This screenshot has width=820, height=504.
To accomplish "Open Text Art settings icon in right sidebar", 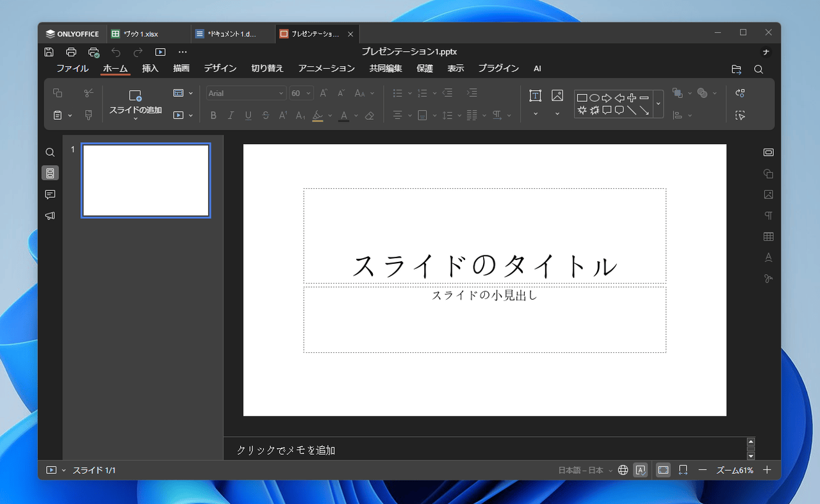I will pos(769,257).
